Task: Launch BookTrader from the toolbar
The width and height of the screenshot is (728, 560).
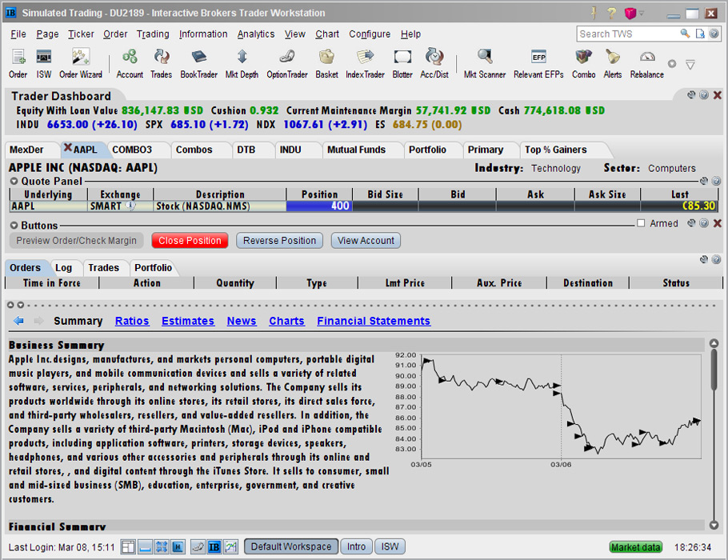Action: (x=198, y=64)
